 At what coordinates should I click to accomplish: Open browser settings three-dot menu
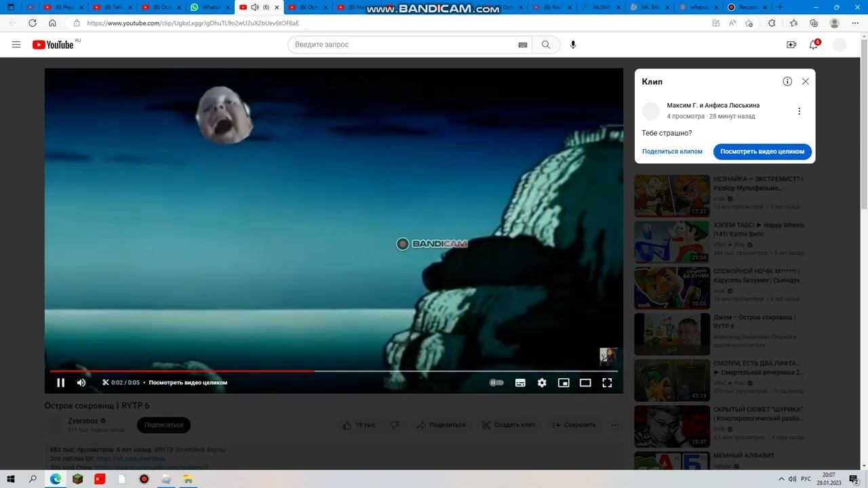click(x=854, y=23)
